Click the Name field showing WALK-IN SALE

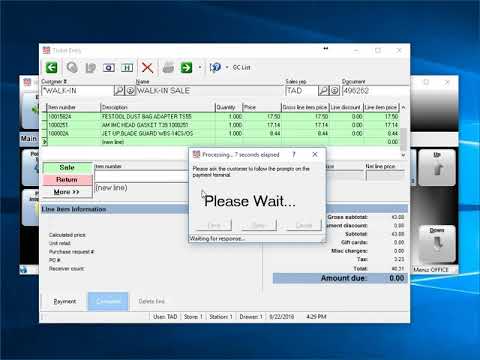point(209,91)
